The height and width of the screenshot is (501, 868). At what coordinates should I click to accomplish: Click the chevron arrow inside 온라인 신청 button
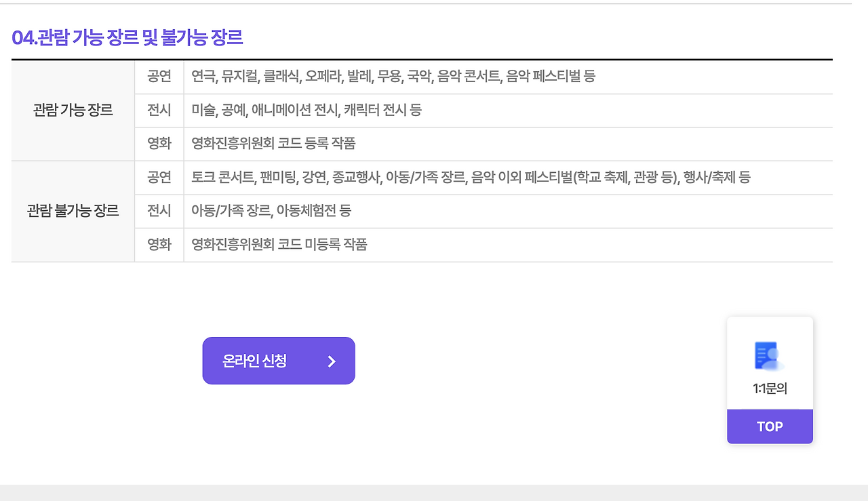point(330,361)
